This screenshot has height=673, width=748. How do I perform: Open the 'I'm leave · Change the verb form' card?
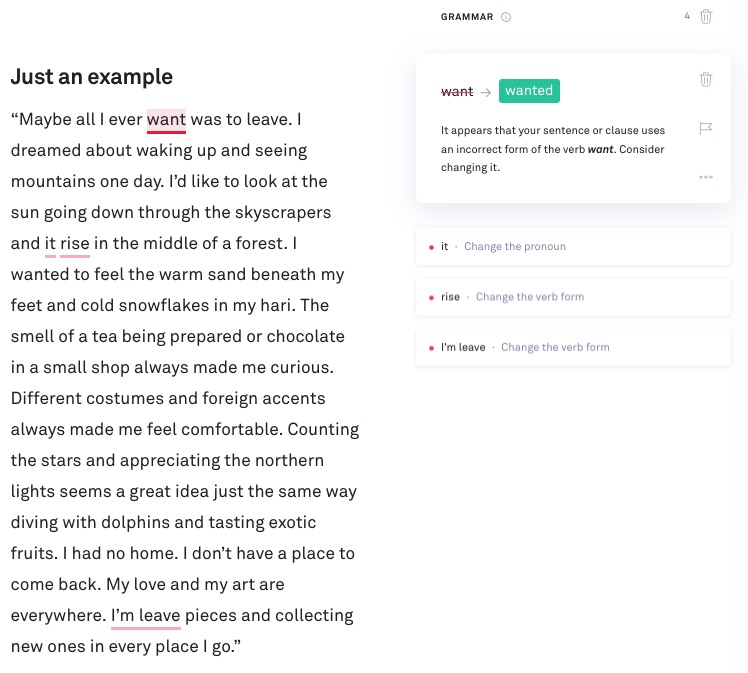[572, 348]
